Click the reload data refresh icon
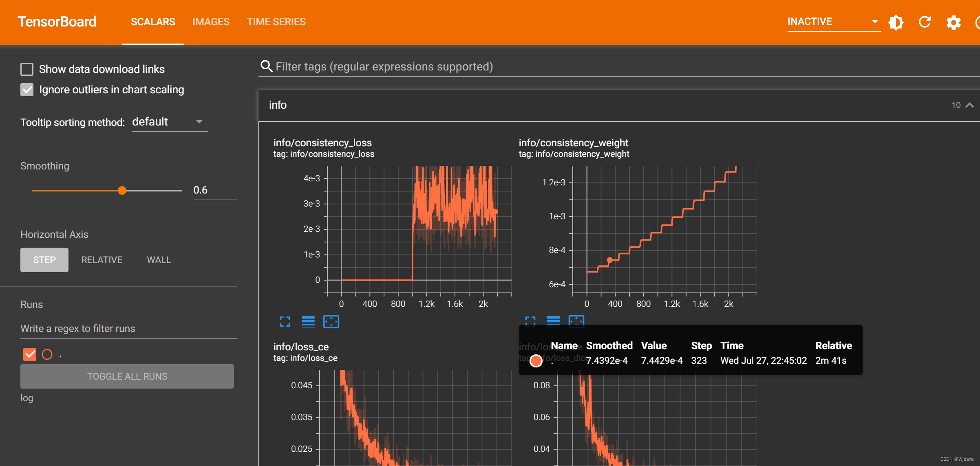Viewport: 980px width, 466px height. tap(925, 22)
